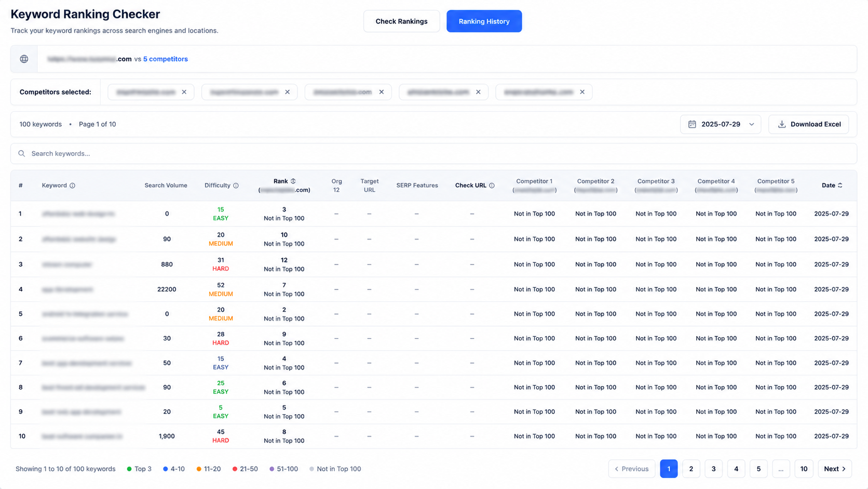Click the pagination ellipsis button
This screenshot has height=489, width=868.
(x=781, y=469)
